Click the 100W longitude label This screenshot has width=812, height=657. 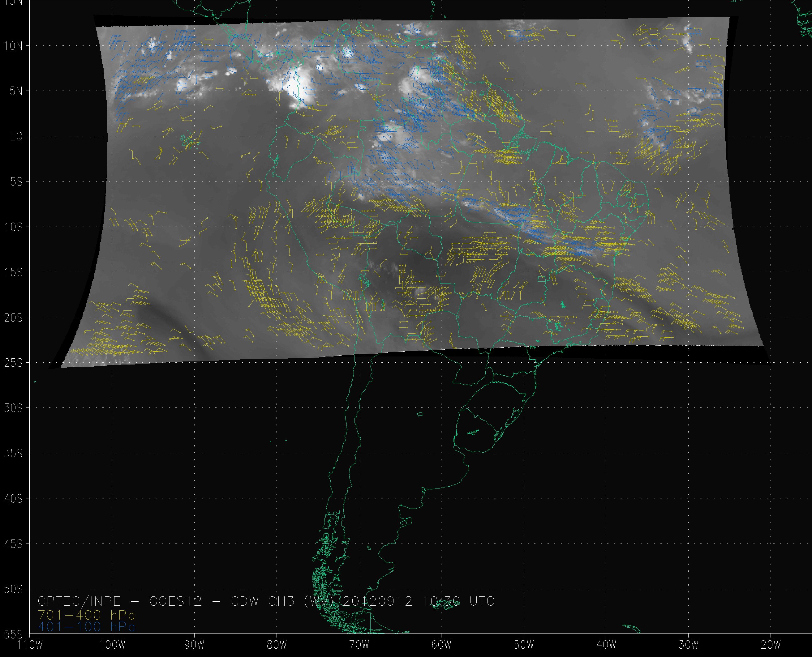click(112, 645)
